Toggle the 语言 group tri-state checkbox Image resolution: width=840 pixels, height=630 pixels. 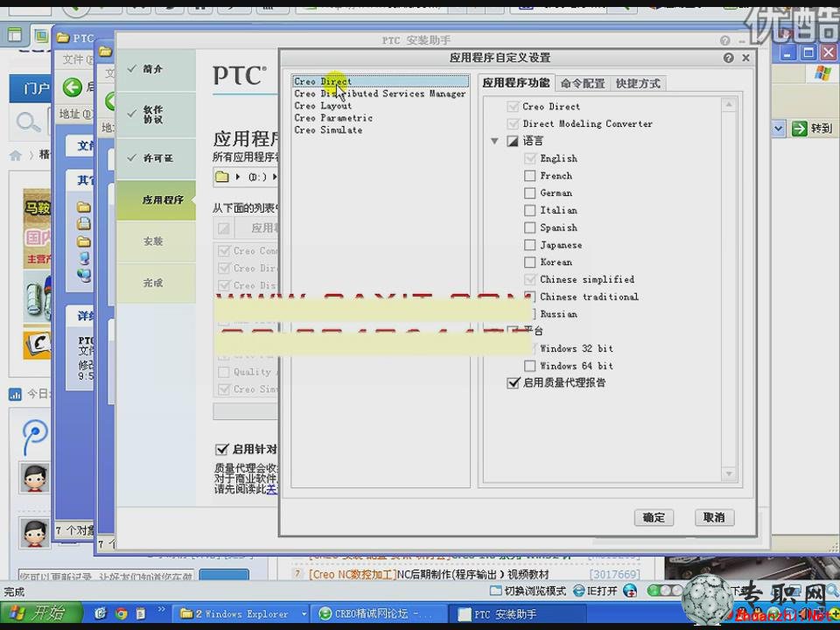point(513,141)
